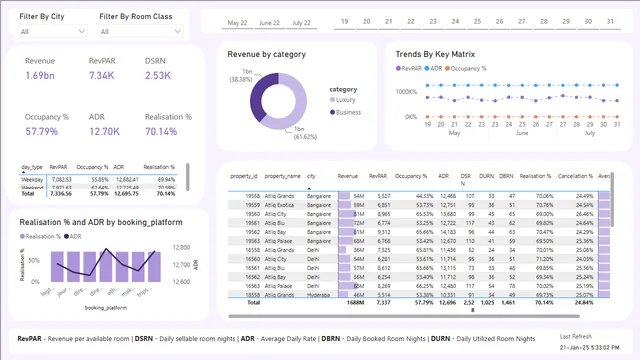640x360 pixels.
Task: Click the first realisation bar in the booking_platform chart
Action: tap(57, 267)
